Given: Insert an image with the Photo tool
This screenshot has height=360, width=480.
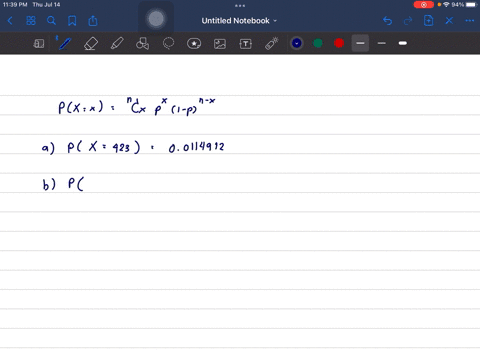Looking at the screenshot, I should (220, 44).
